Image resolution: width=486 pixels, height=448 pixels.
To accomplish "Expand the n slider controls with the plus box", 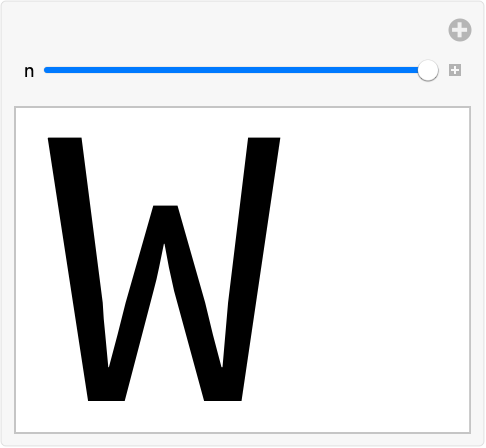I will tap(455, 70).
